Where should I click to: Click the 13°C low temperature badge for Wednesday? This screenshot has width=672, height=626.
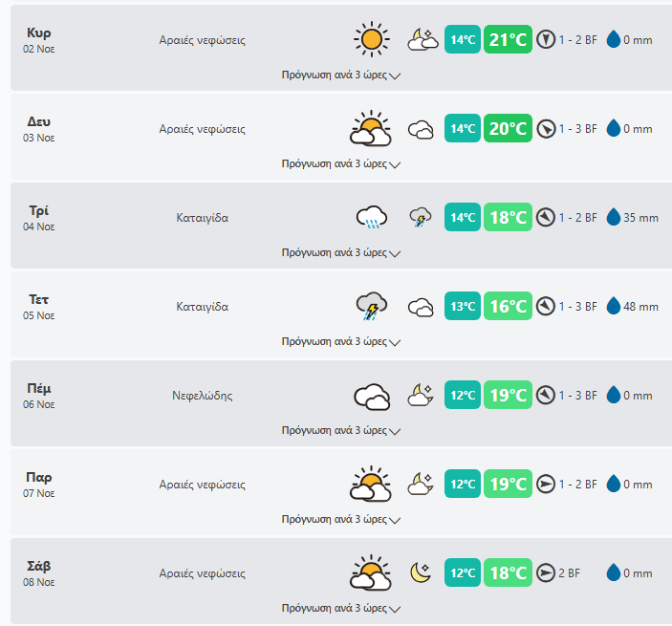tap(463, 307)
